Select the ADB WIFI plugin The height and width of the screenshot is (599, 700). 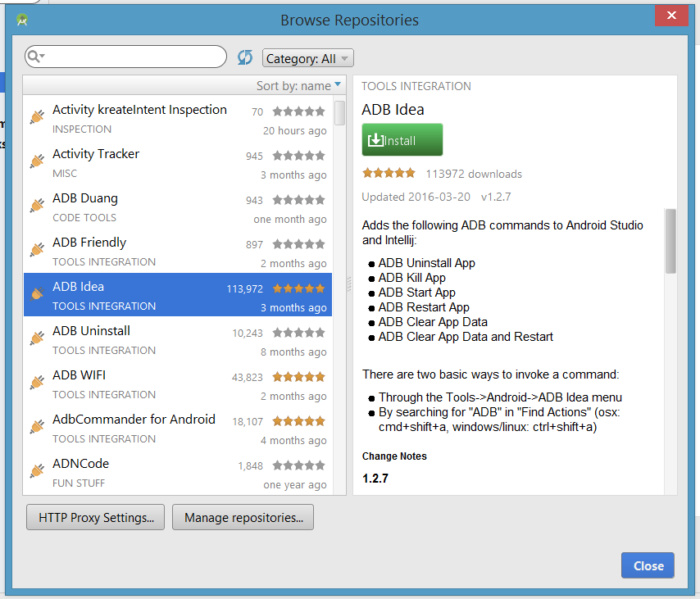click(x=178, y=383)
